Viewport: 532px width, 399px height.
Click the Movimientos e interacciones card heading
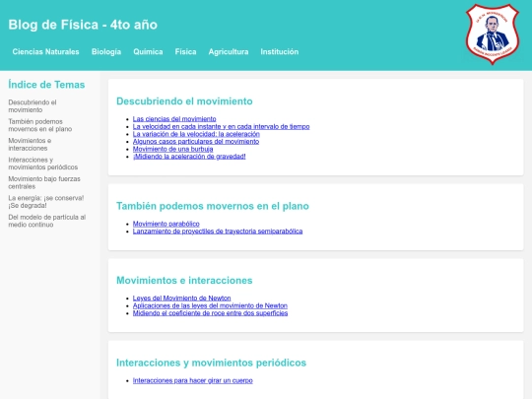point(184,280)
